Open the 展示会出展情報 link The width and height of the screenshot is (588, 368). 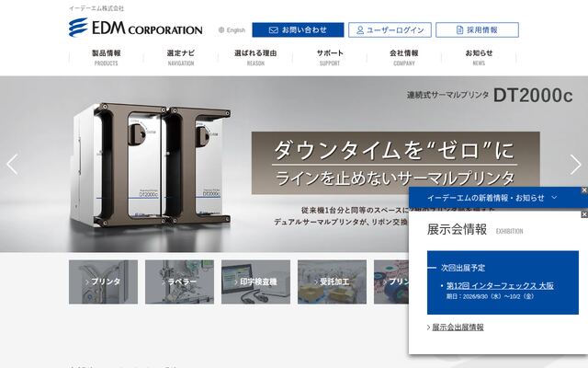click(458, 328)
